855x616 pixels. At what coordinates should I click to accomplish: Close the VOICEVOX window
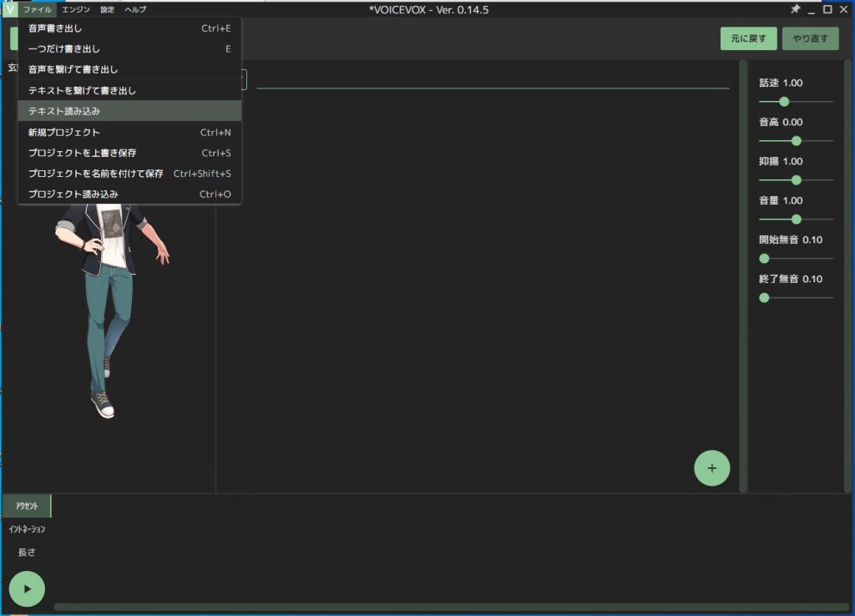tap(843, 9)
